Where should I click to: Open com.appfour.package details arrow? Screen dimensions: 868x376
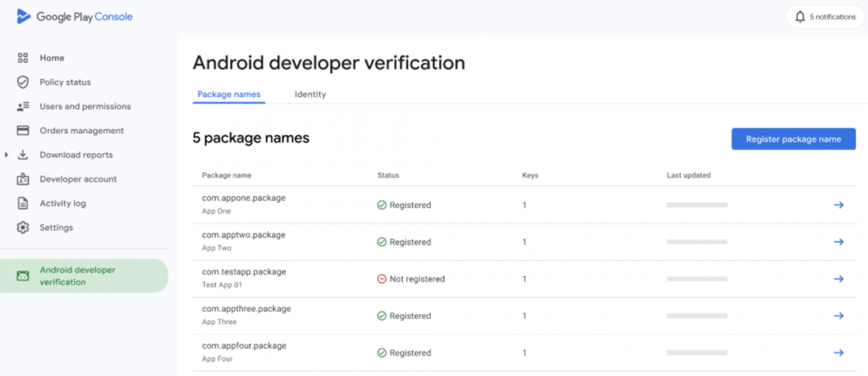(x=838, y=352)
